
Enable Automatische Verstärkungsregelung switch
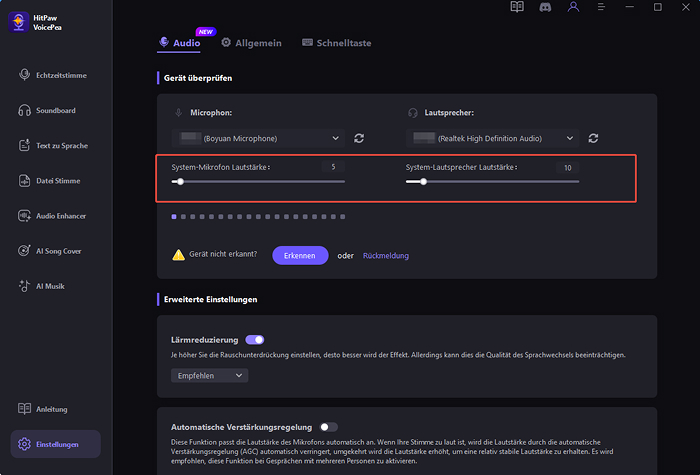[329, 427]
